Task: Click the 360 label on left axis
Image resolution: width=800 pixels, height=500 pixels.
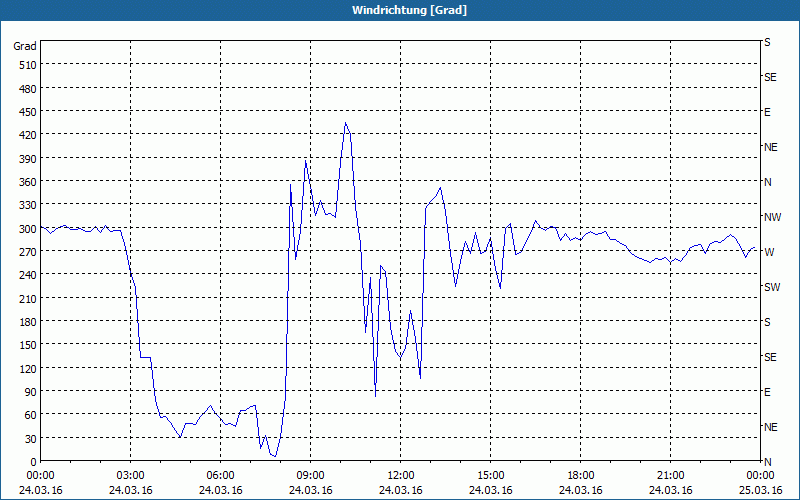Action: pos(25,182)
